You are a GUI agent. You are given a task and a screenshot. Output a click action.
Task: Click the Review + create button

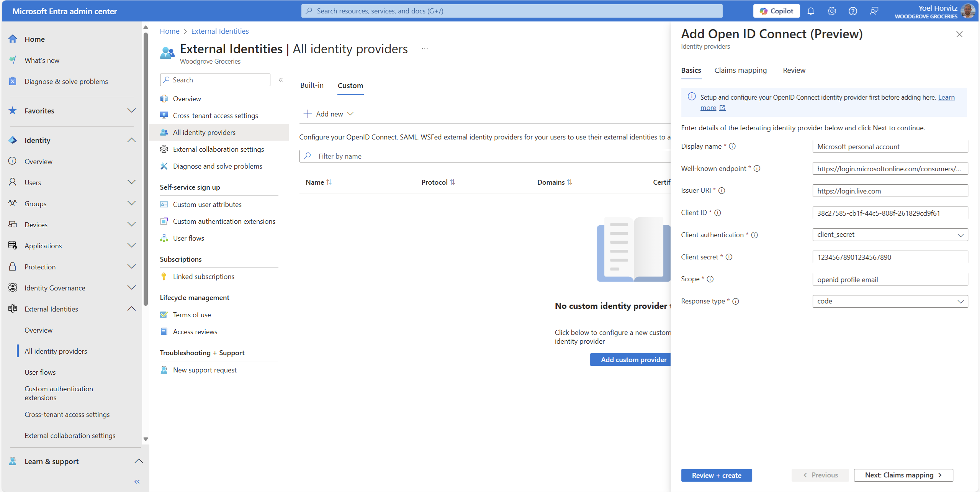(x=716, y=475)
